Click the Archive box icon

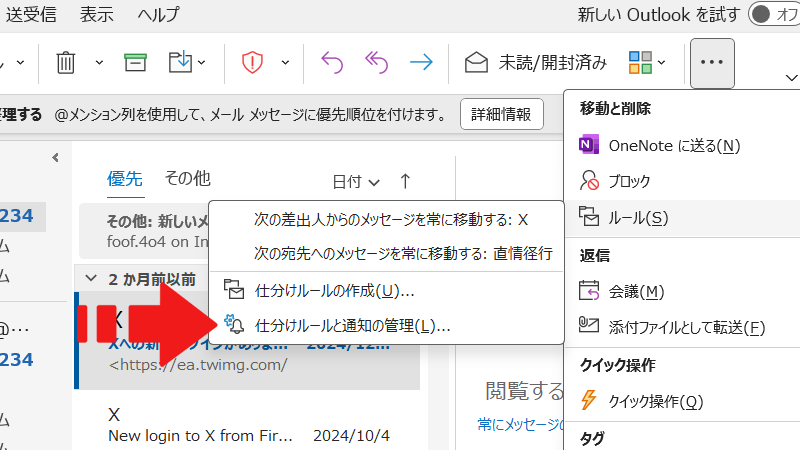[136, 62]
